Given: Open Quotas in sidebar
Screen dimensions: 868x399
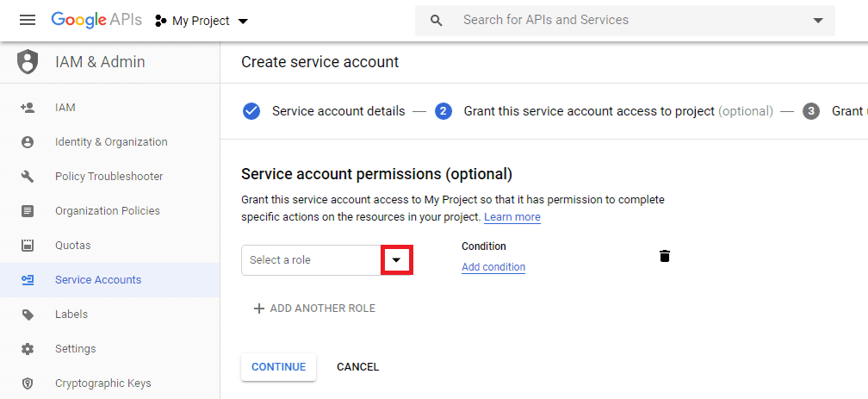Looking at the screenshot, I should tap(109, 245).
